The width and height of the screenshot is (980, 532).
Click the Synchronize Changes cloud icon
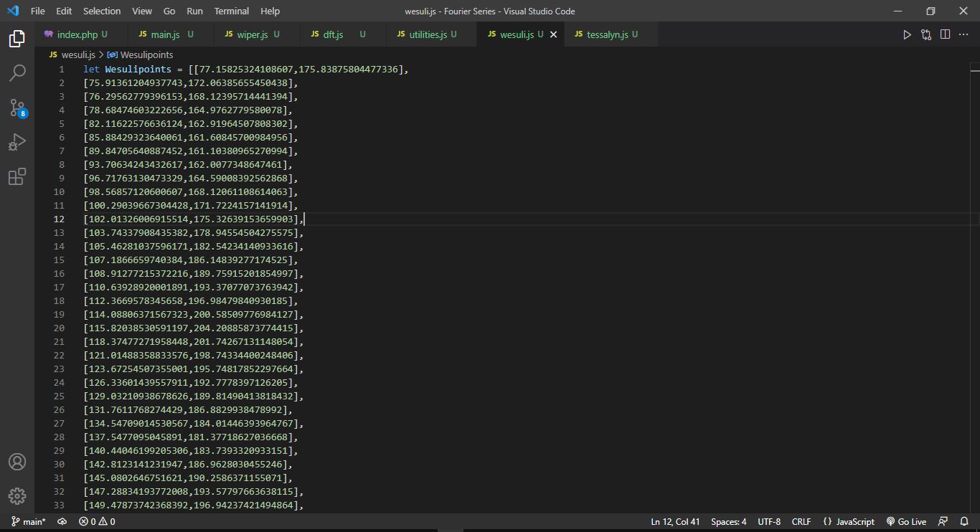coord(62,522)
